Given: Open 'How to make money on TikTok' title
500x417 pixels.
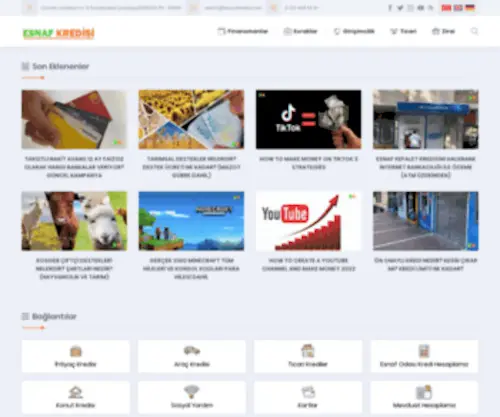Looking at the screenshot, I should [308, 163].
